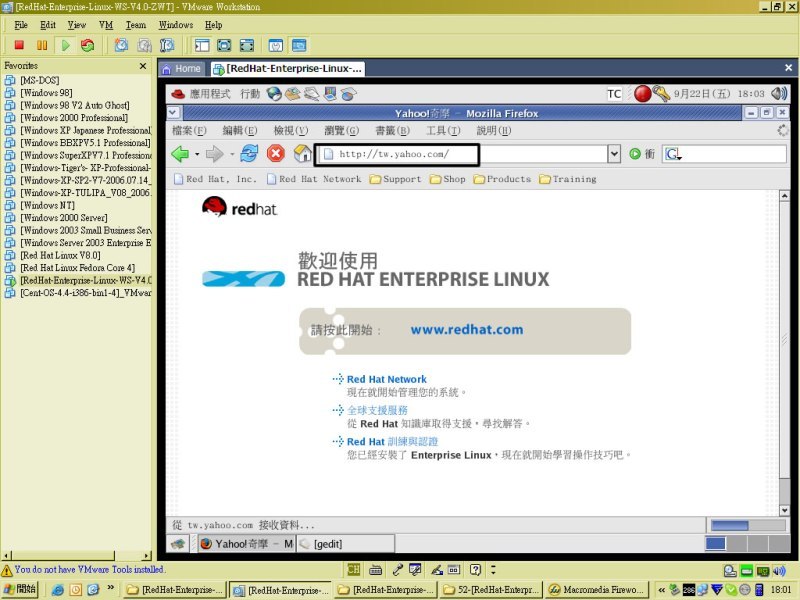
Task: Open the spreadsheet launcher in GNOME panel
Action: 348,94
